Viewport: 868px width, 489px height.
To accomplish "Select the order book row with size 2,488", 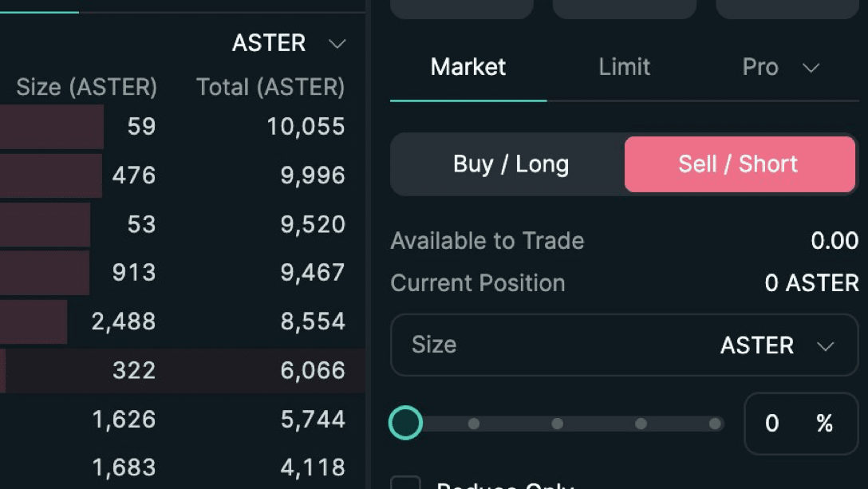I will click(182, 321).
